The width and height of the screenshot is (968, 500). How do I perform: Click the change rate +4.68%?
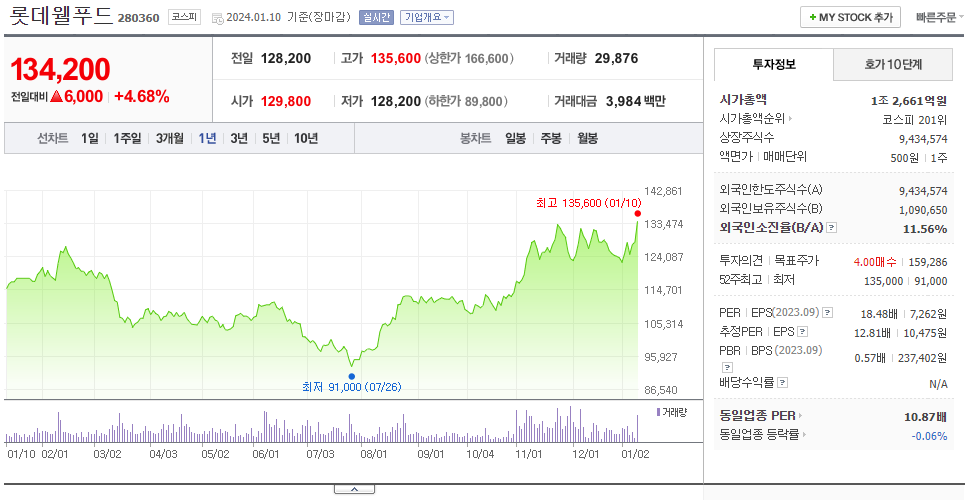tap(142, 97)
